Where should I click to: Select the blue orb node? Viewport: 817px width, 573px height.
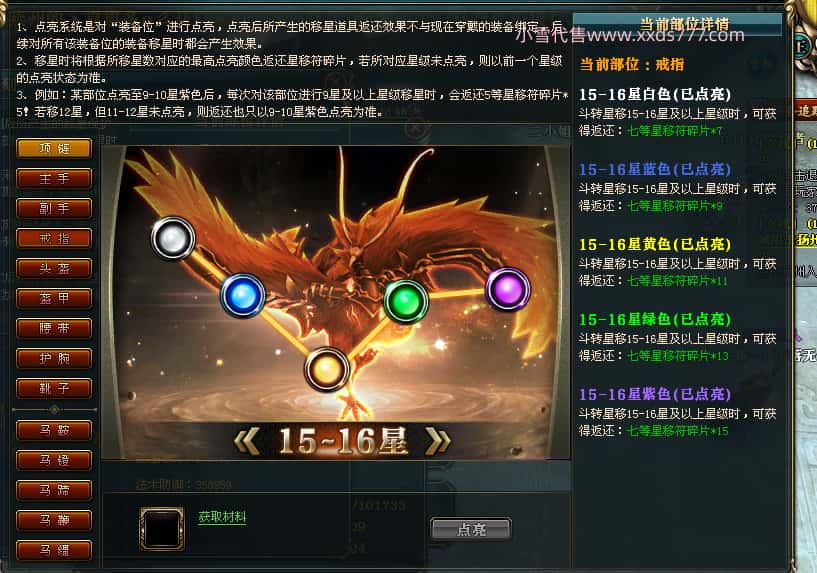pyautogui.click(x=243, y=295)
